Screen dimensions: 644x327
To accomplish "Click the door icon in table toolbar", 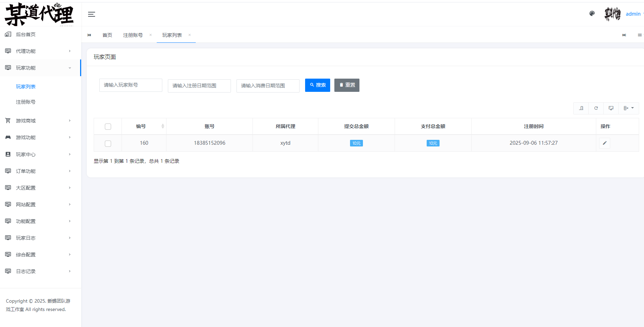I will point(581,108).
